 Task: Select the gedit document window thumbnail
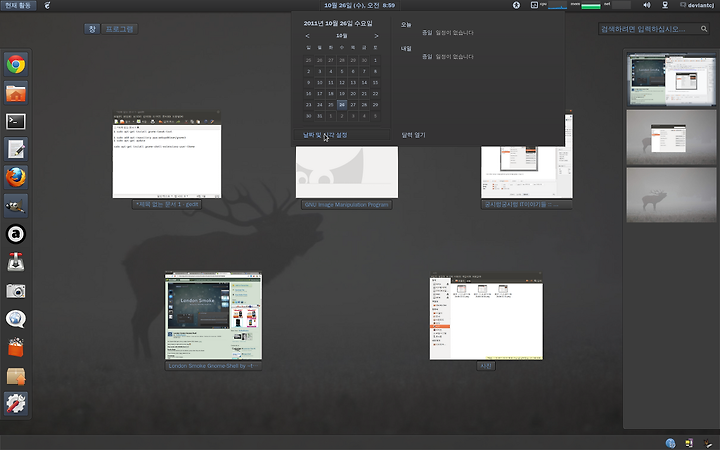[x=167, y=154]
